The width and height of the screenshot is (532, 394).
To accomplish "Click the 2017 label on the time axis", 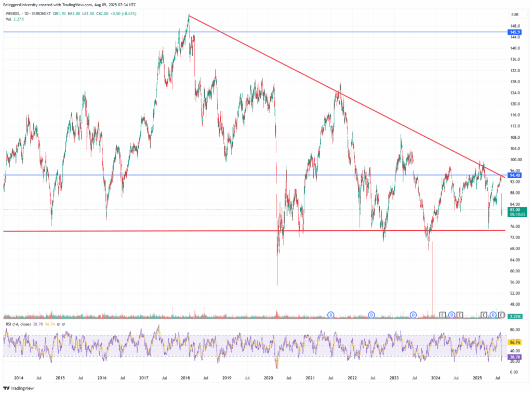I will [x=143, y=378].
